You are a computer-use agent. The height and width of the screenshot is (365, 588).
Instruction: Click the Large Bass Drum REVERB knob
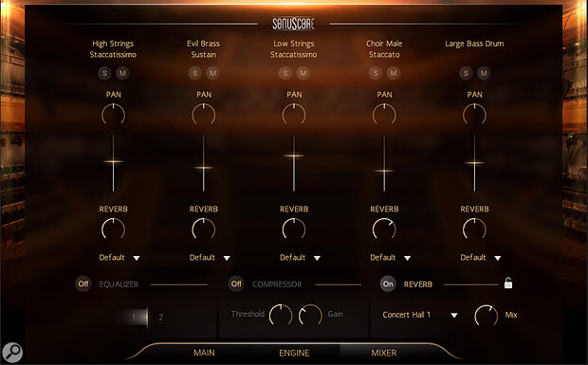tap(474, 229)
